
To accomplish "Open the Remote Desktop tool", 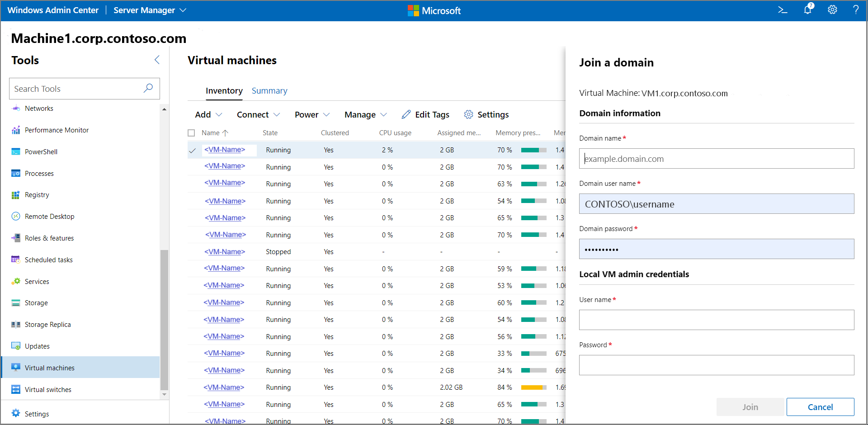I will (x=49, y=217).
